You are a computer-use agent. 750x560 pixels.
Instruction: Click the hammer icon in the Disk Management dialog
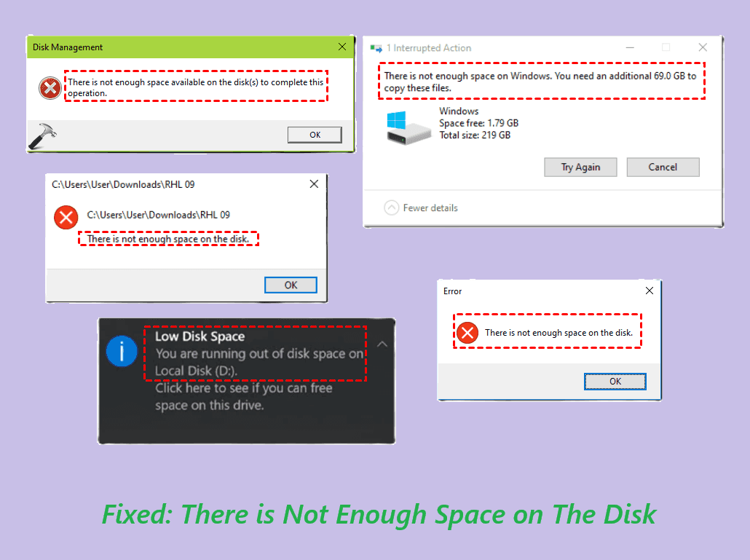(42, 136)
